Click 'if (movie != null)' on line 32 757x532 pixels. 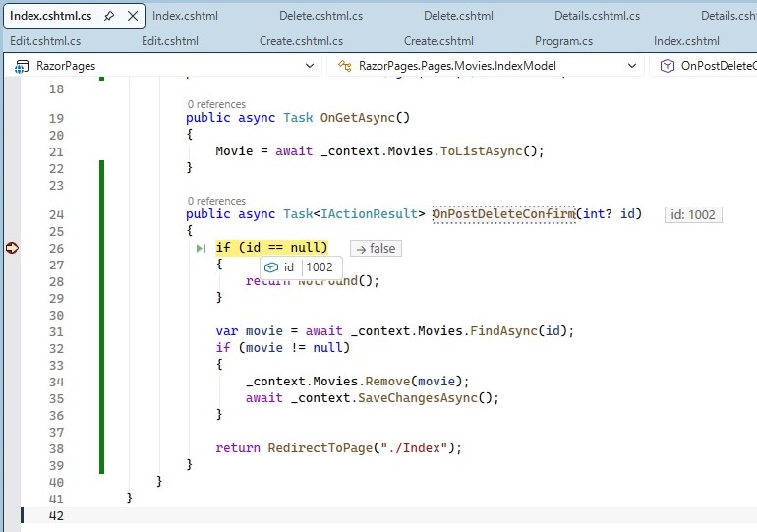(x=282, y=348)
